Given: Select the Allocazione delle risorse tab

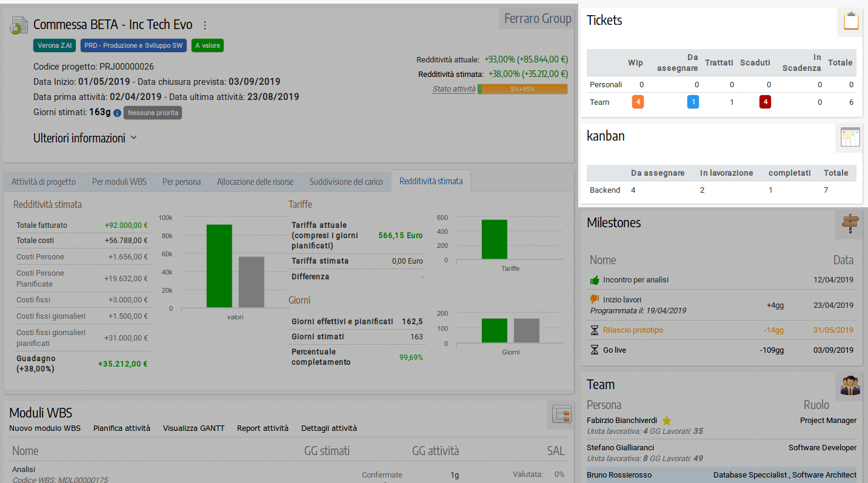Looking at the screenshot, I should 255,181.
